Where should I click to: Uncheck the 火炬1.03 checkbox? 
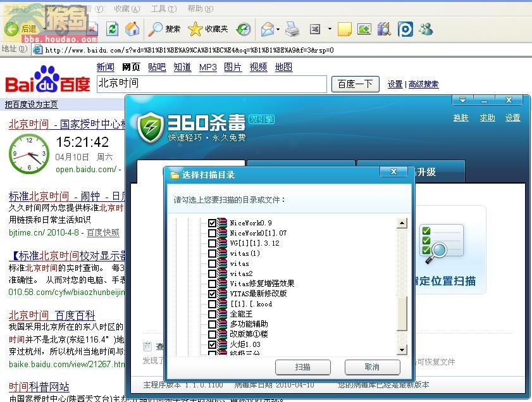(x=212, y=344)
